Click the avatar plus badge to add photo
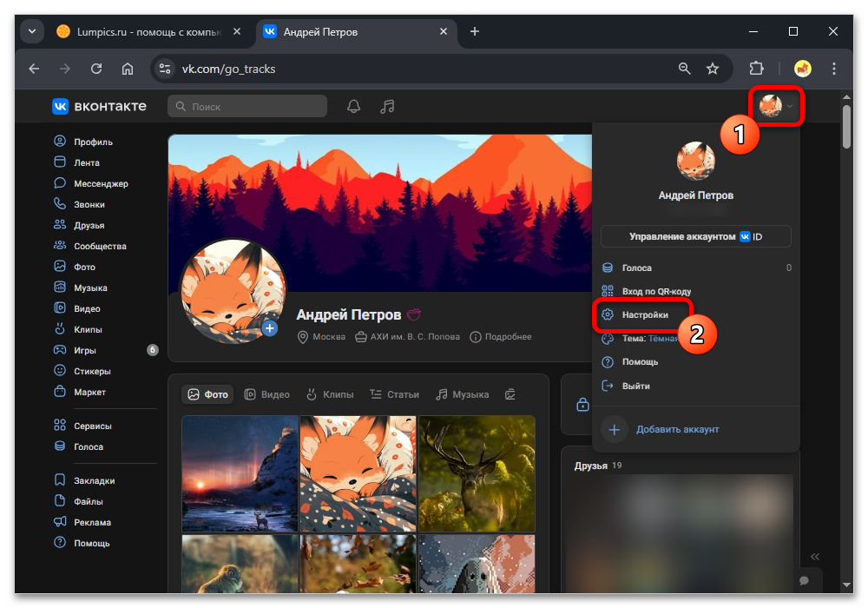Image resolution: width=868 pixels, height=608 pixels. coord(270,328)
